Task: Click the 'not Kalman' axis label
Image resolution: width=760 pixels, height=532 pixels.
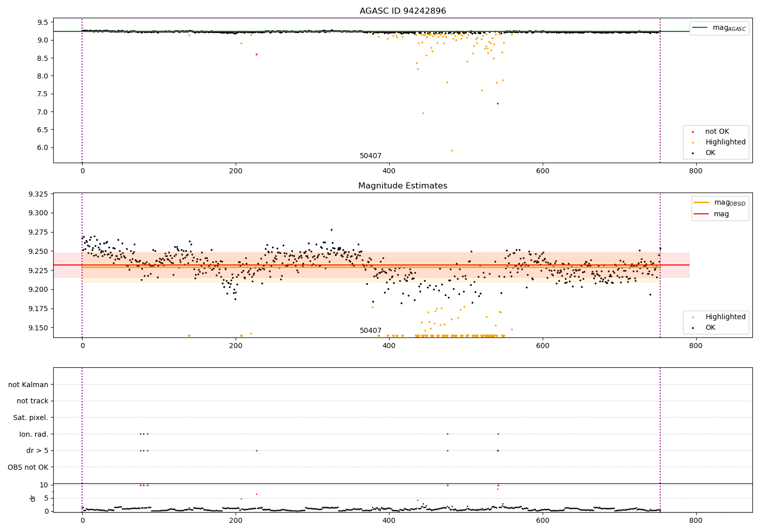Action: coord(28,385)
